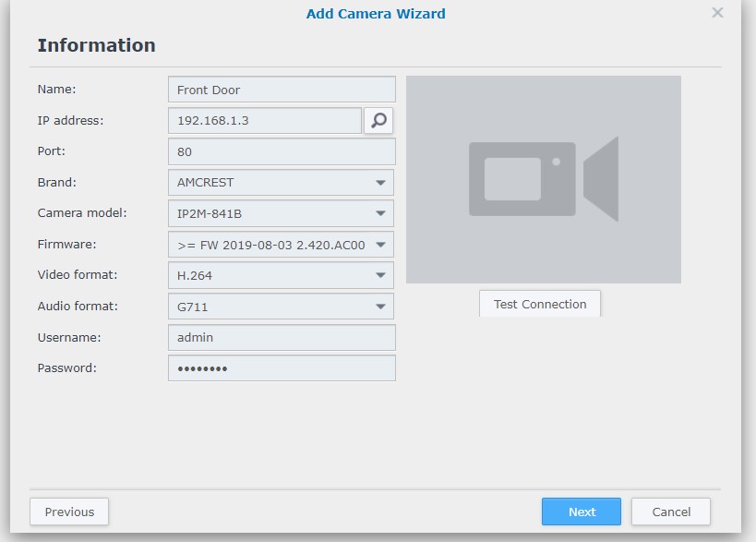This screenshot has width=756, height=542.
Task: Click the 'Video format:' label
Action: 78,274
